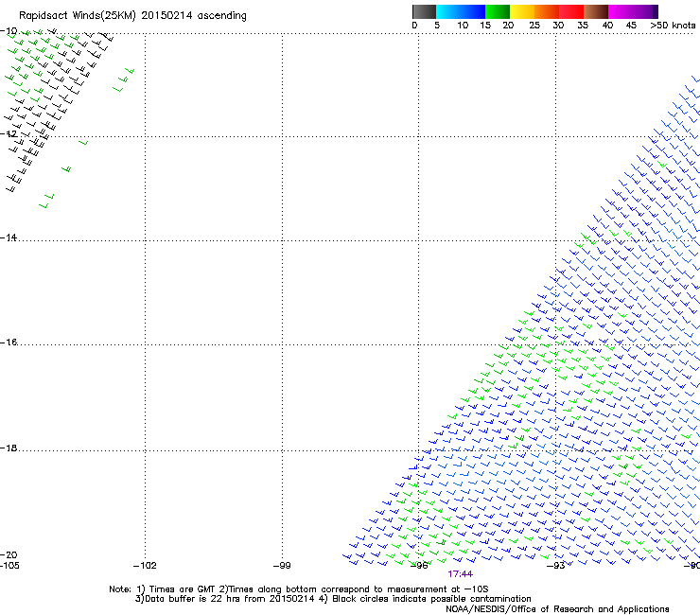Click the '20' label under the color bar
Viewport: 700px width, 615px height.
(x=508, y=26)
